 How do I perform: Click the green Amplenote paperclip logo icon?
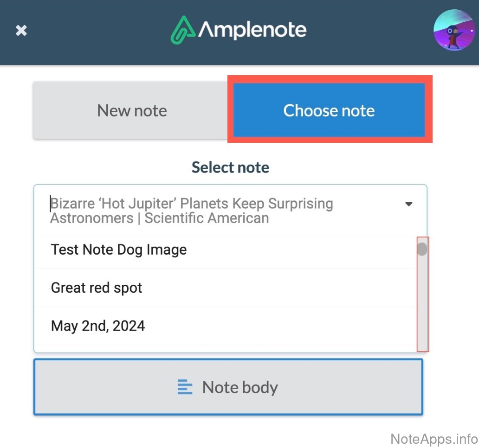click(x=182, y=30)
